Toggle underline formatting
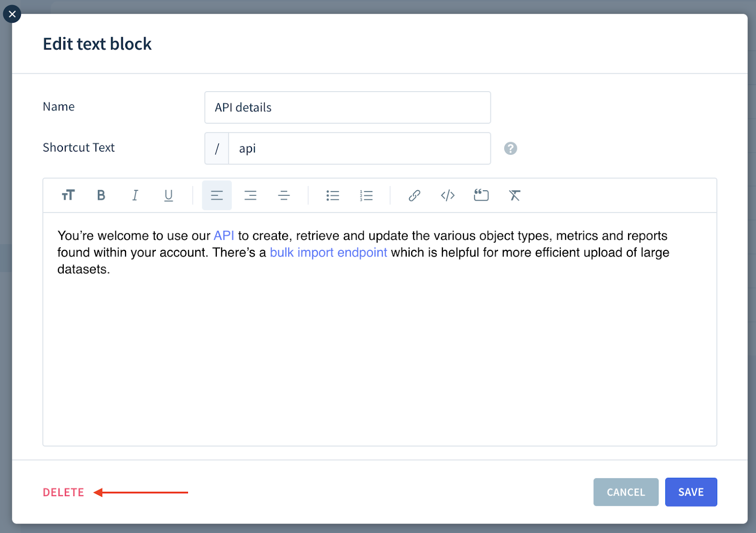Image resolution: width=756 pixels, height=533 pixels. pyautogui.click(x=168, y=195)
